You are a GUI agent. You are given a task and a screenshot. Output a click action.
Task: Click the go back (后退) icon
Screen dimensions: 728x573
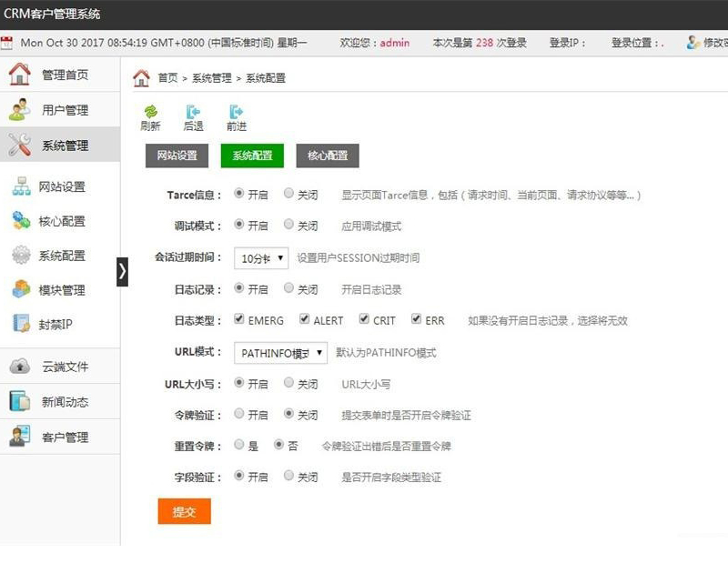[x=193, y=112]
